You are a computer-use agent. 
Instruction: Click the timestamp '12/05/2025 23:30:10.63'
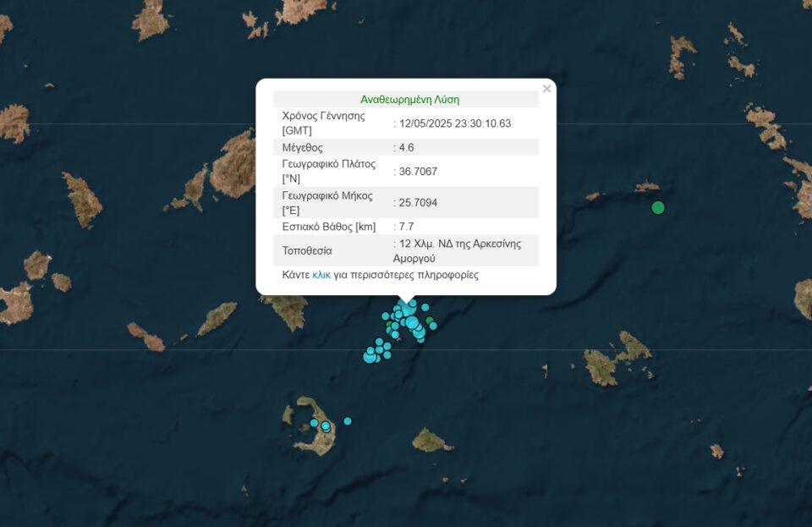[455, 124]
